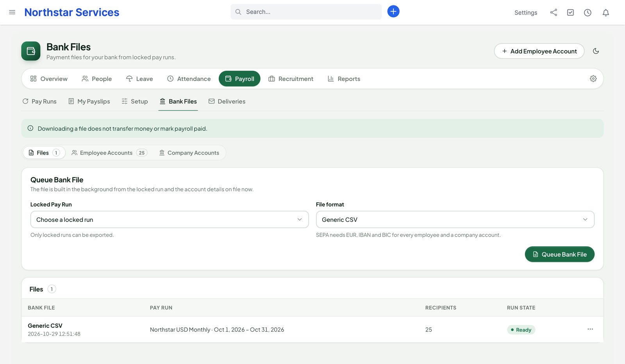
Task: Click the BANK FILE column header
Action: click(41, 307)
